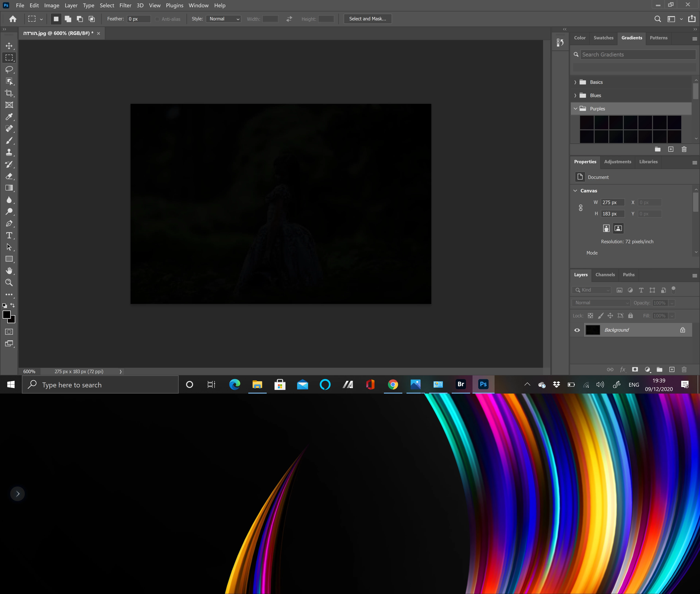Select the Lasso tool
This screenshot has width=700, height=594.
coord(9,69)
